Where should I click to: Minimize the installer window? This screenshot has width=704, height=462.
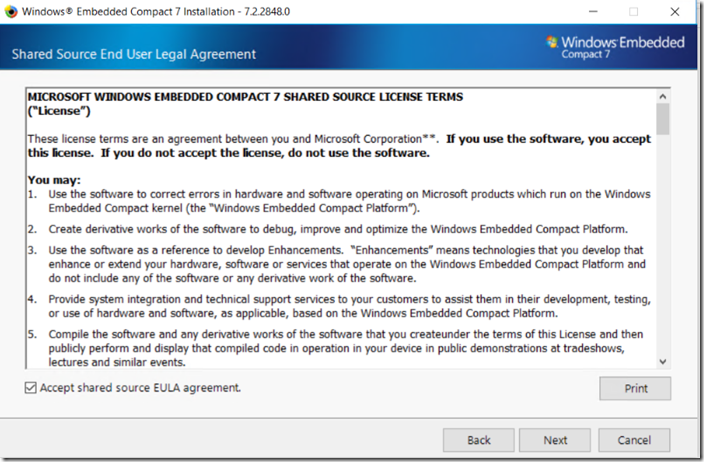click(593, 12)
